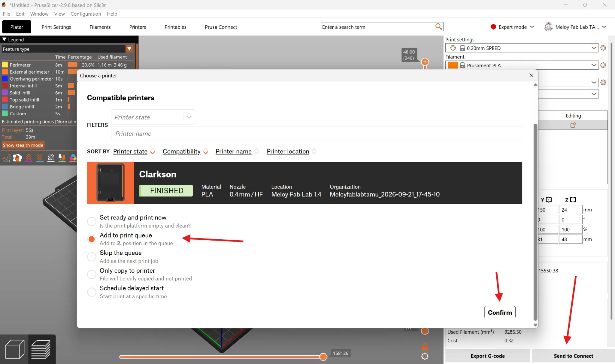This screenshot has height=364, width=615.
Task: Toggle tool changes arrows icon
Action: [x=62, y=158]
